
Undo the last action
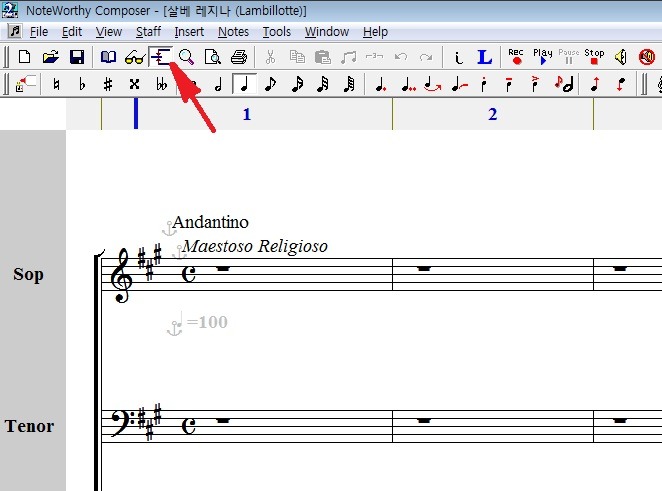click(x=401, y=57)
